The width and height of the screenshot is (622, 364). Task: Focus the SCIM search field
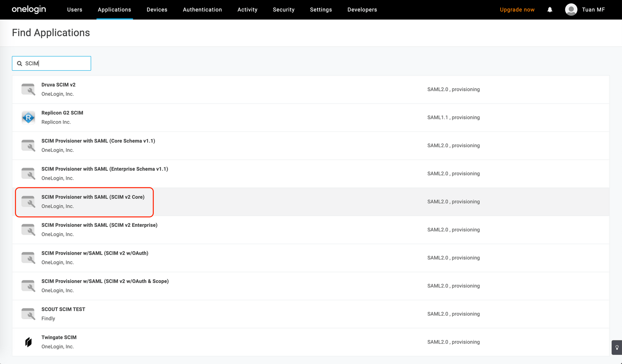click(x=51, y=63)
